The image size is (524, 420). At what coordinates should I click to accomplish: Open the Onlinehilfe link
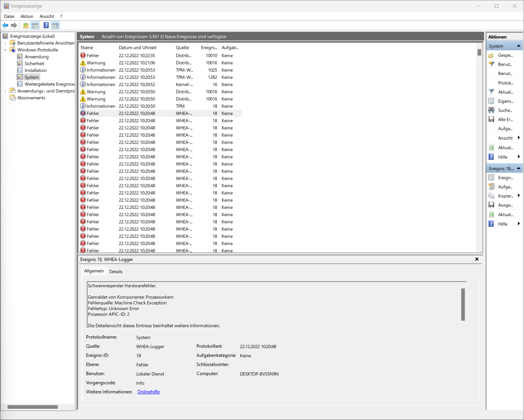148,392
